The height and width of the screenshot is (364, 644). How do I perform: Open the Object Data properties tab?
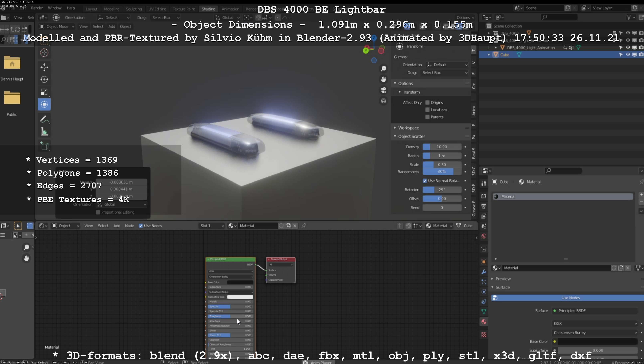click(x=484, y=312)
